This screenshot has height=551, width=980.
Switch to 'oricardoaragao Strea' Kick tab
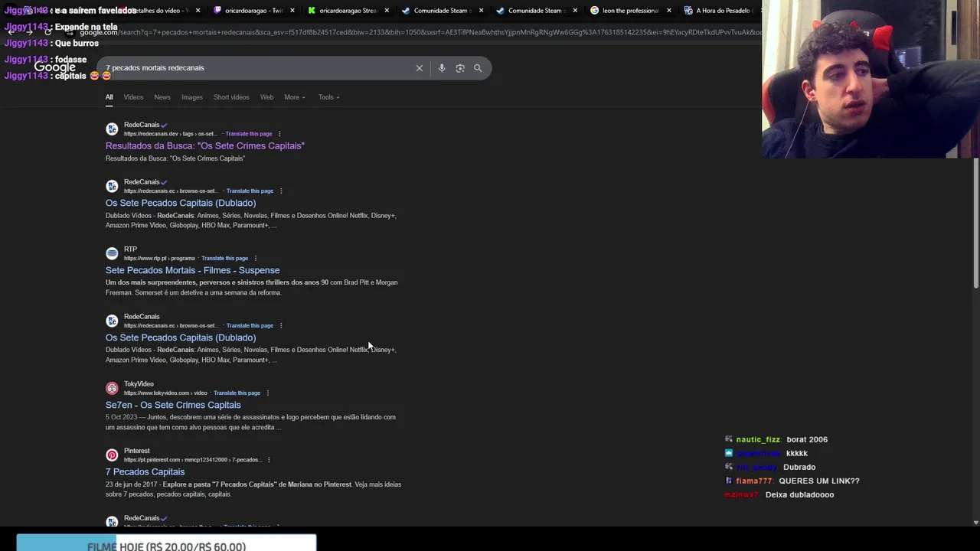click(348, 11)
